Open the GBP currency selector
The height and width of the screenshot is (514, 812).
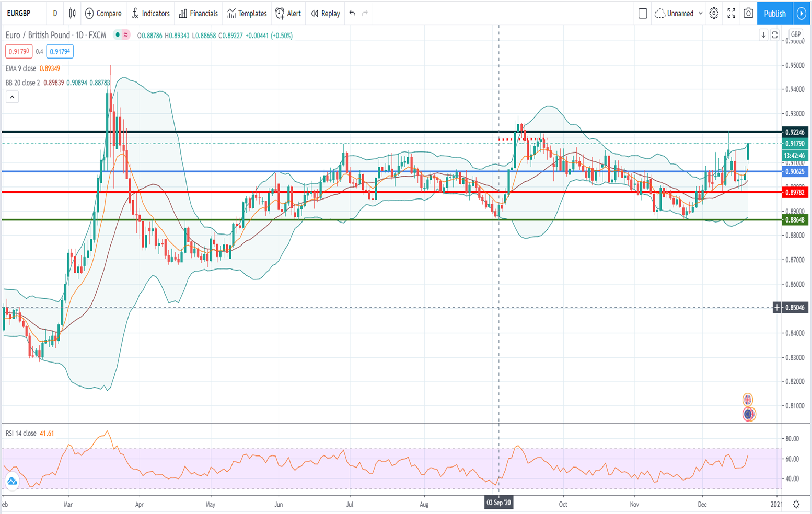[x=795, y=34]
